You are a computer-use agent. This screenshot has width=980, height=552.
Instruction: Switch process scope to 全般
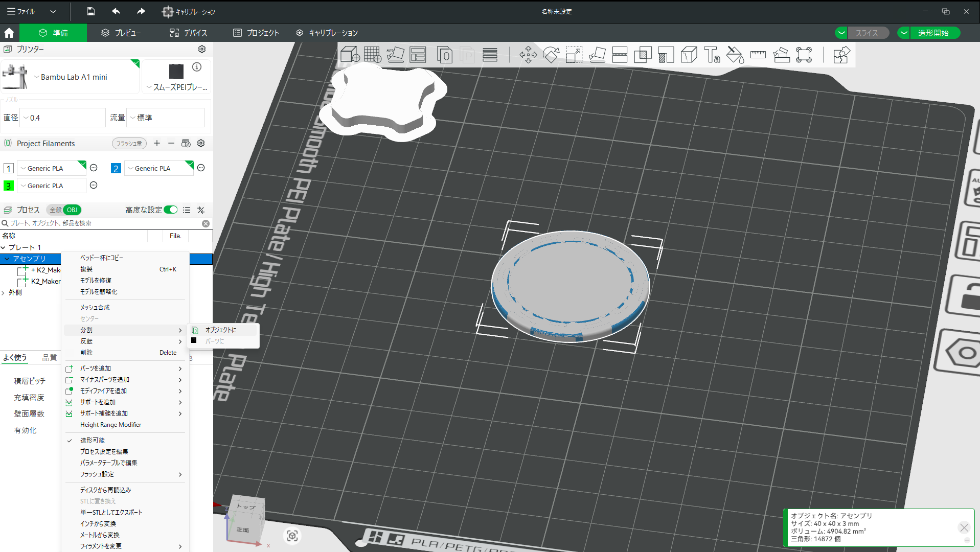[55, 210]
